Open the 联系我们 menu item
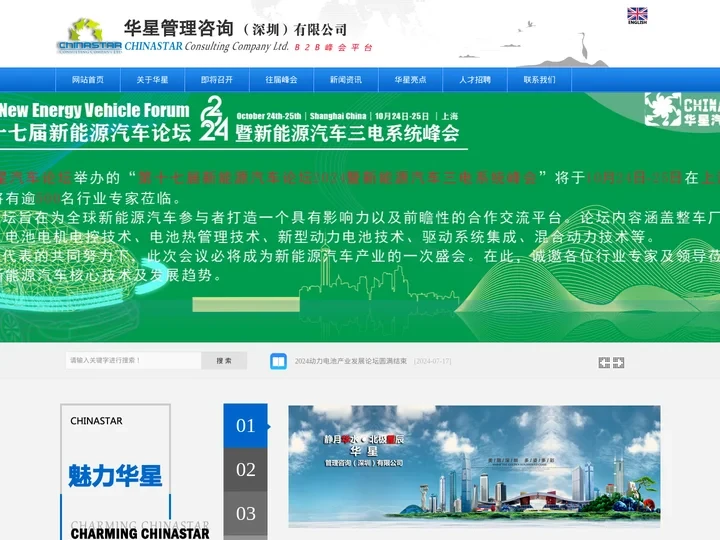This screenshot has height=540, width=720. tap(540, 80)
